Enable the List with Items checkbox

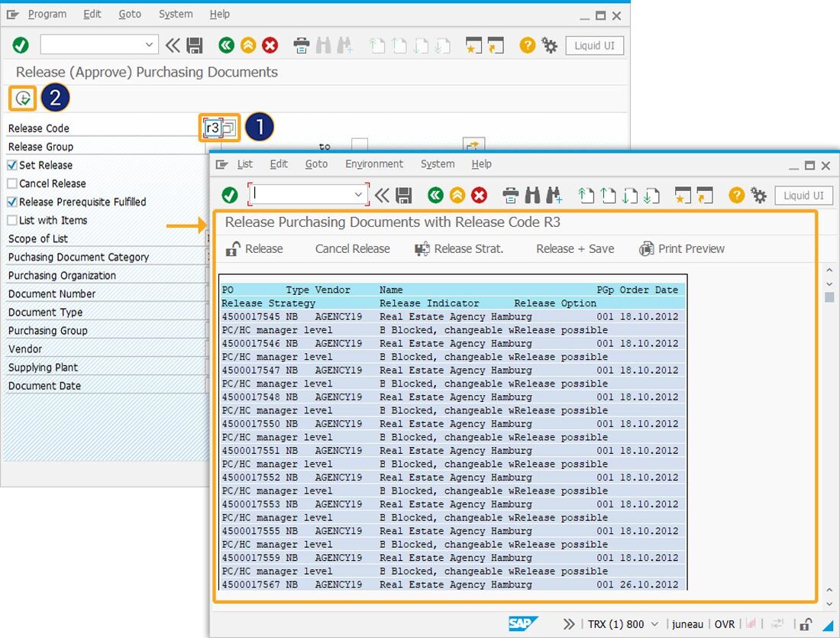(x=12, y=220)
